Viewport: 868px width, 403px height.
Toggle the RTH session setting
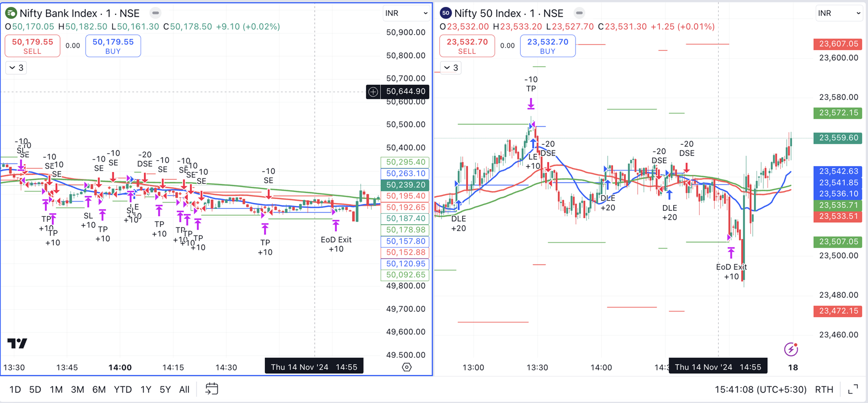coord(824,390)
